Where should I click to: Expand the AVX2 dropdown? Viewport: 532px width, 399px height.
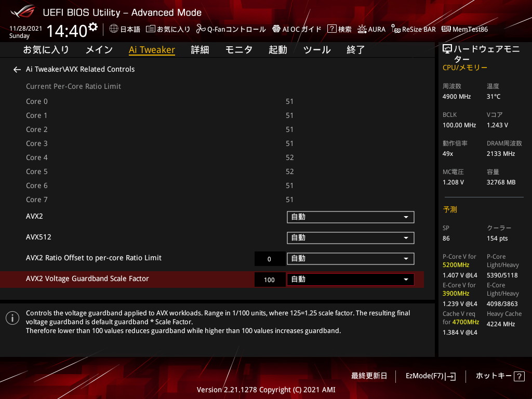click(x=351, y=217)
